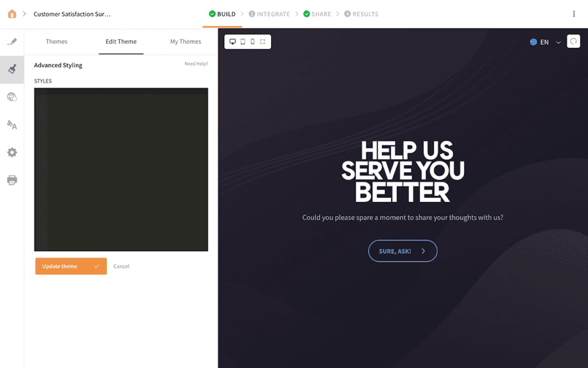Click the Cancel link
Screen dimensions: 588x368
point(121,266)
